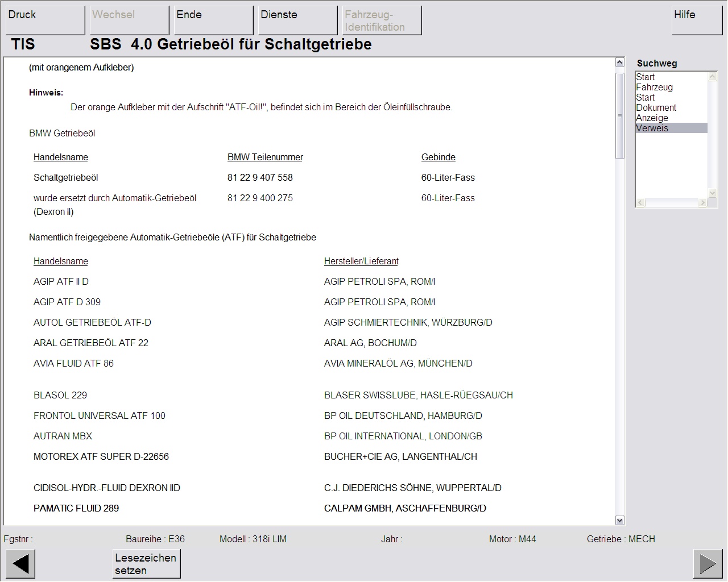Set a bookmark with Lesezeichen setzen
Image resolution: width=728 pixels, height=582 pixels.
146,564
